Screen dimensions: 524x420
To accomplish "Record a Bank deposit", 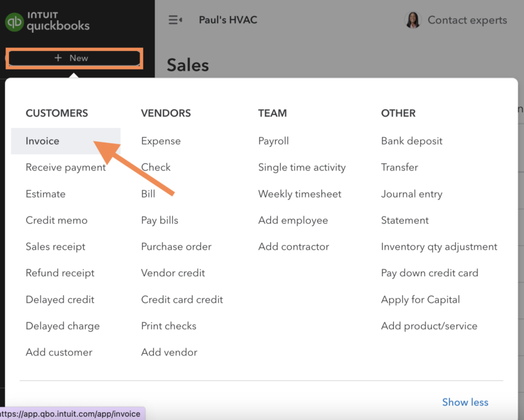I will coord(412,141).
